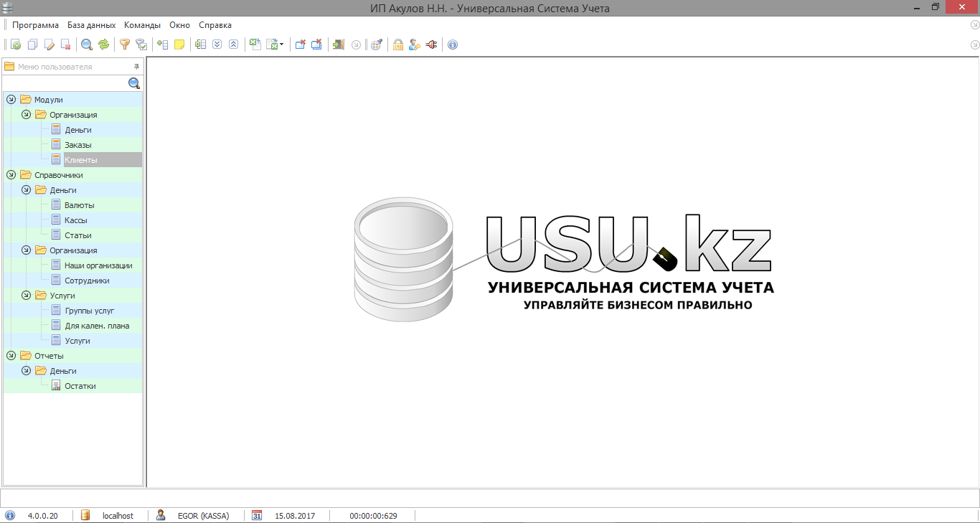The height and width of the screenshot is (523, 980).
Task: Open Наши организации directory
Action: (x=98, y=265)
